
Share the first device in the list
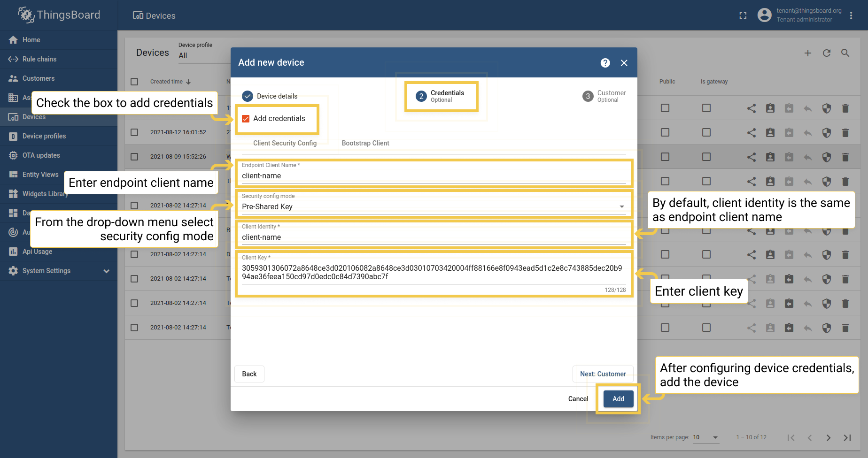tap(751, 108)
